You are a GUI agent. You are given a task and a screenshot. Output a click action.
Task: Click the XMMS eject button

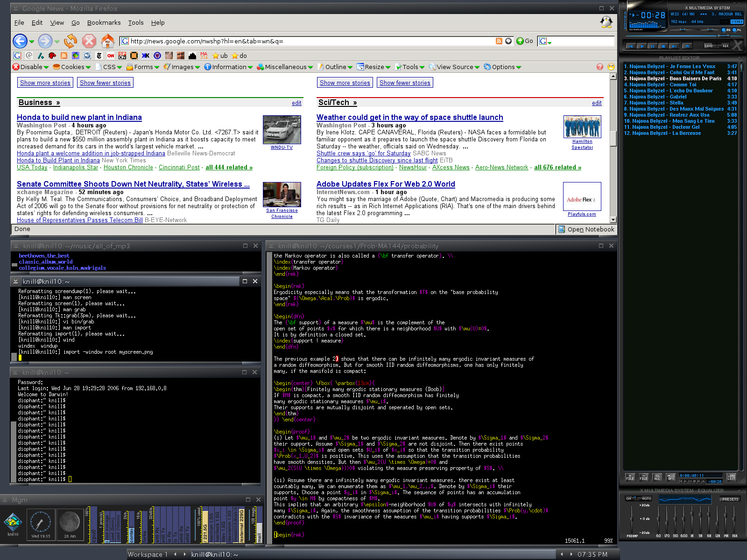click(687, 46)
